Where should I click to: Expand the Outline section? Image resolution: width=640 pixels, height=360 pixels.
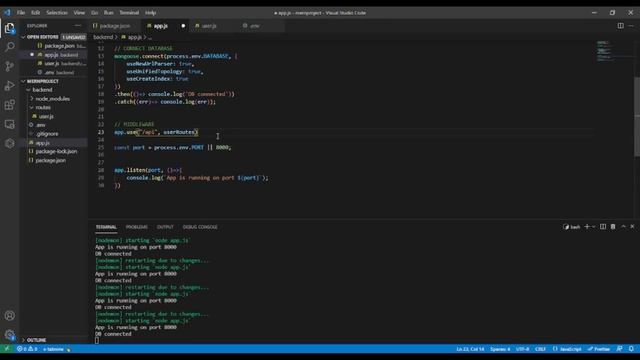(54, 340)
